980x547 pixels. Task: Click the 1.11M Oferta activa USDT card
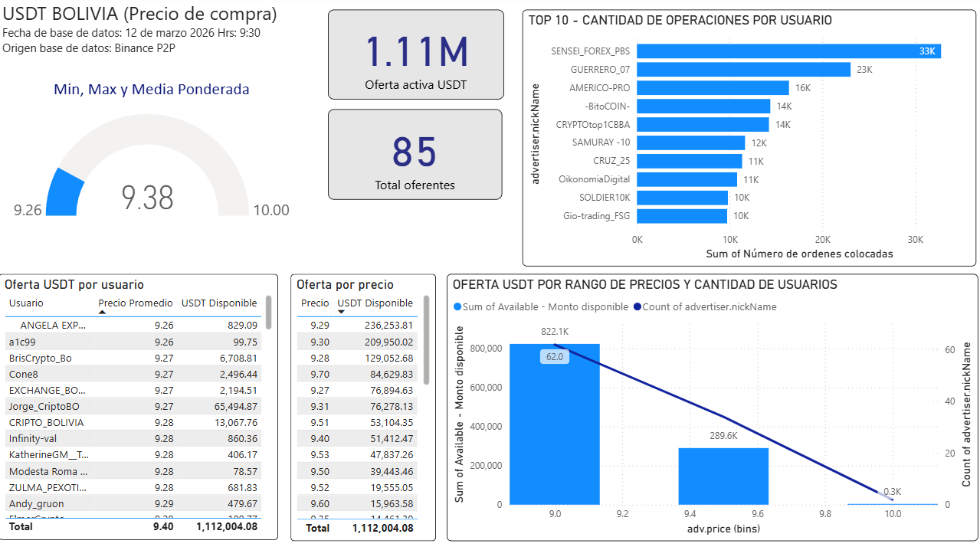[415, 54]
